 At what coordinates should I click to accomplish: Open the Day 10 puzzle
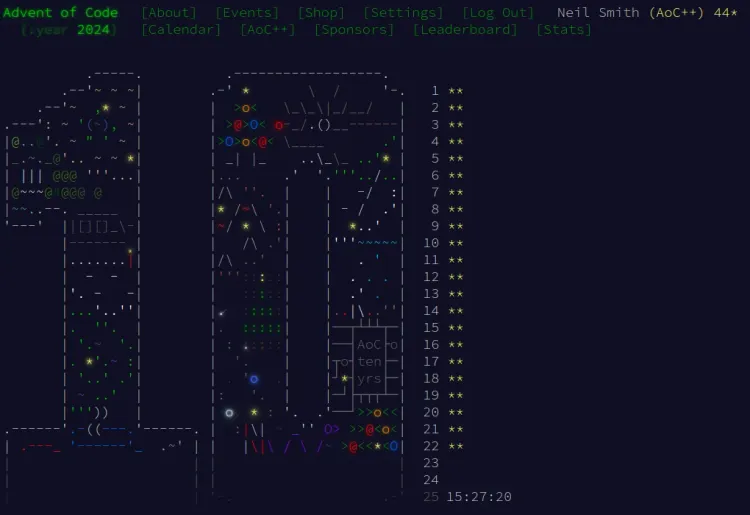pyautogui.click(x=443, y=243)
